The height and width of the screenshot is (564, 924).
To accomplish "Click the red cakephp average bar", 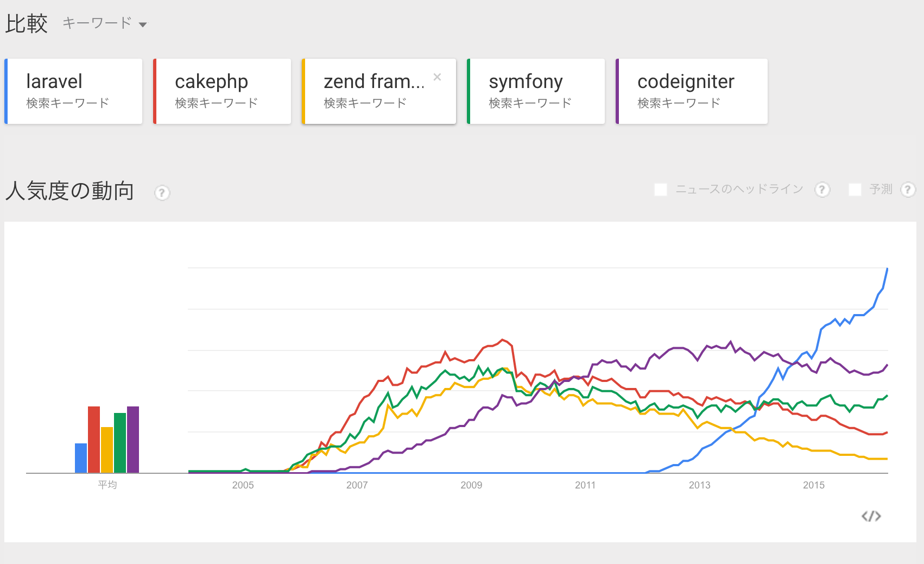I will [94, 440].
